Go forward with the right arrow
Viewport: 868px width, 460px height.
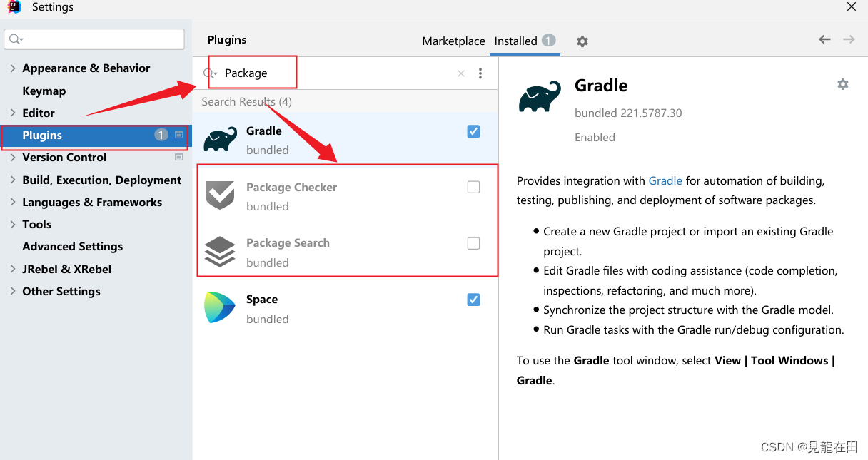(x=849, y=39)
